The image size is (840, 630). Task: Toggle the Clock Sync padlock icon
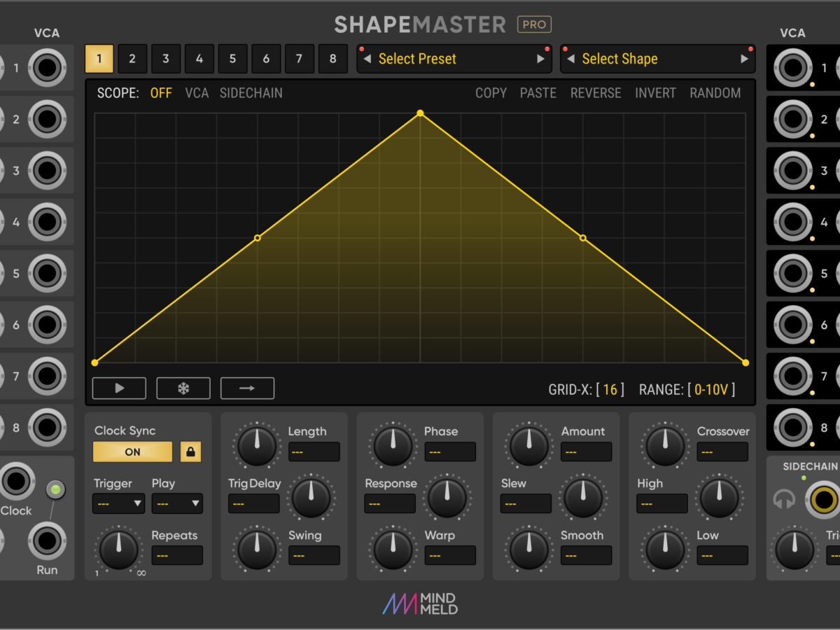coord(190,452)
